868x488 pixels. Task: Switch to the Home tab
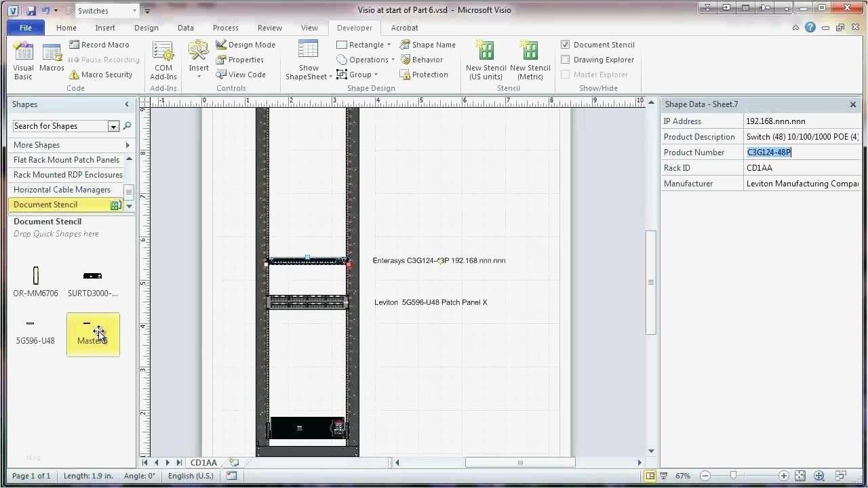(66, 28)
